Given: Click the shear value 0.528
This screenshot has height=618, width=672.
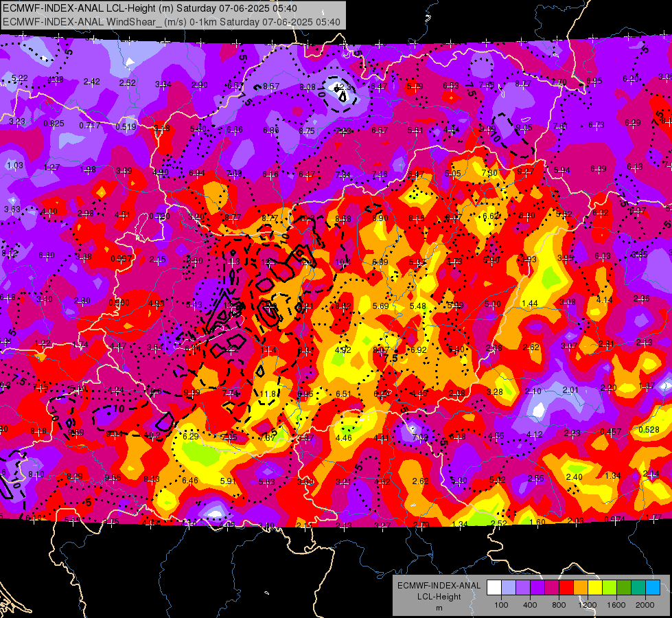Looking at the screenshot, I should [649, 430].
